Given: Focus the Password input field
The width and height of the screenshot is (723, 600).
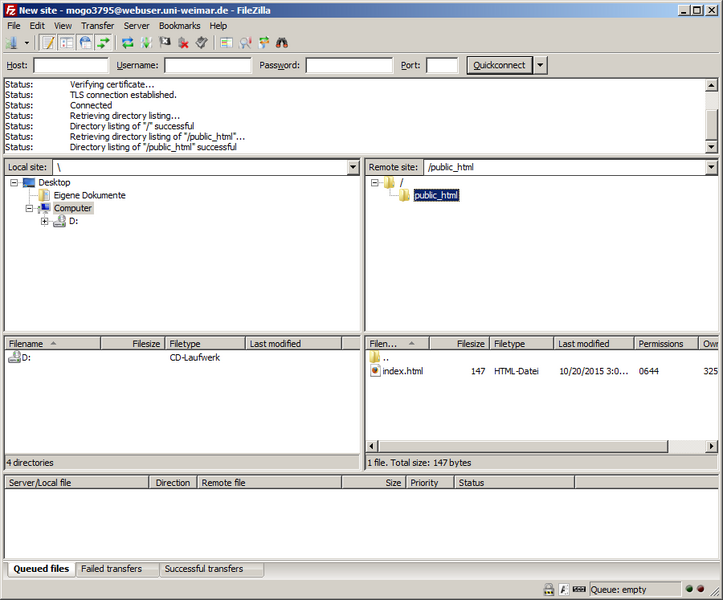Looking at the screenshot, I should 349,65.
